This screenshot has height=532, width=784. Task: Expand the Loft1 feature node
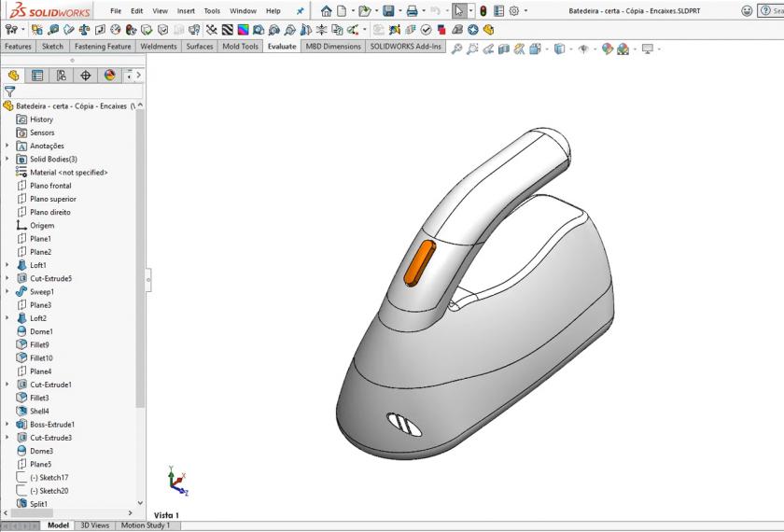[7, 265]
